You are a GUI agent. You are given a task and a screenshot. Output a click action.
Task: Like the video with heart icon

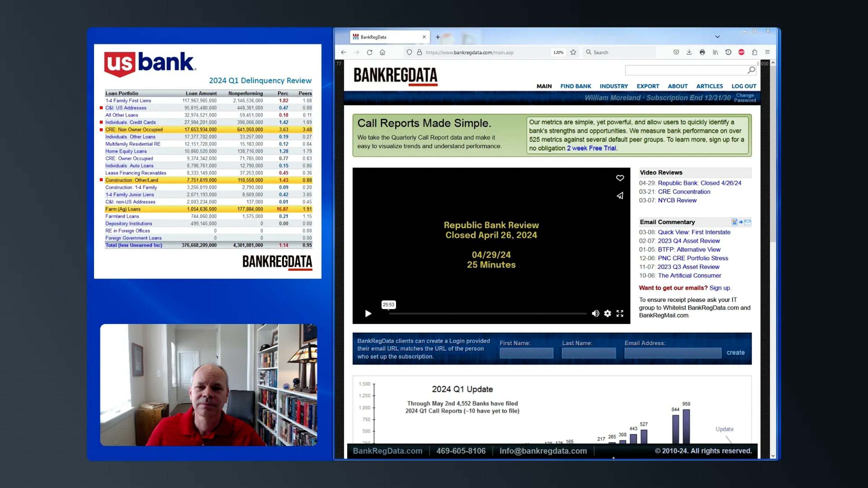620,178
